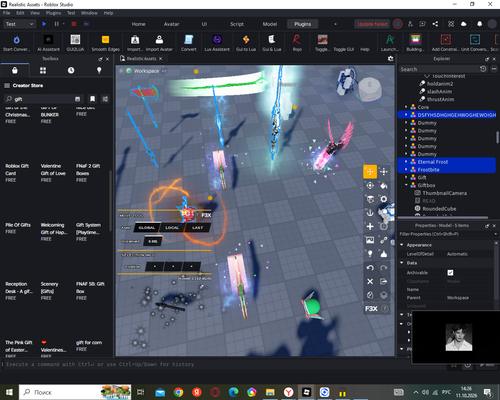The image size is (500, 400).
Task: Expand the Core model in Explorer
Action: [x=406, y=107]
